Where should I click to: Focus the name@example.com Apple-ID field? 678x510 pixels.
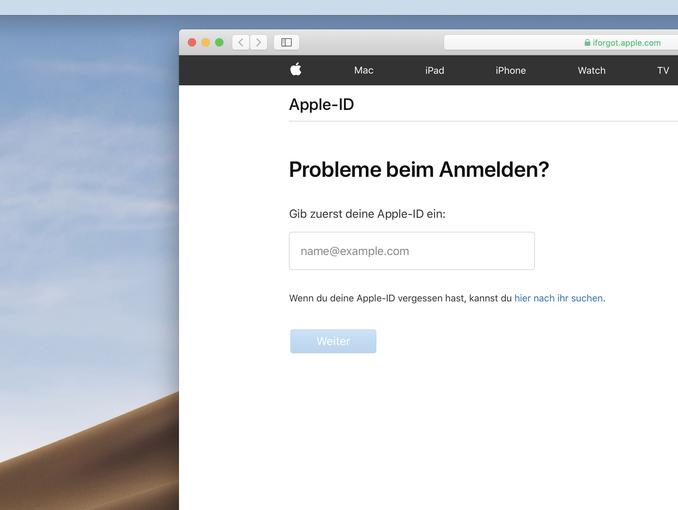pyautogui.click(x=412, y=251)
